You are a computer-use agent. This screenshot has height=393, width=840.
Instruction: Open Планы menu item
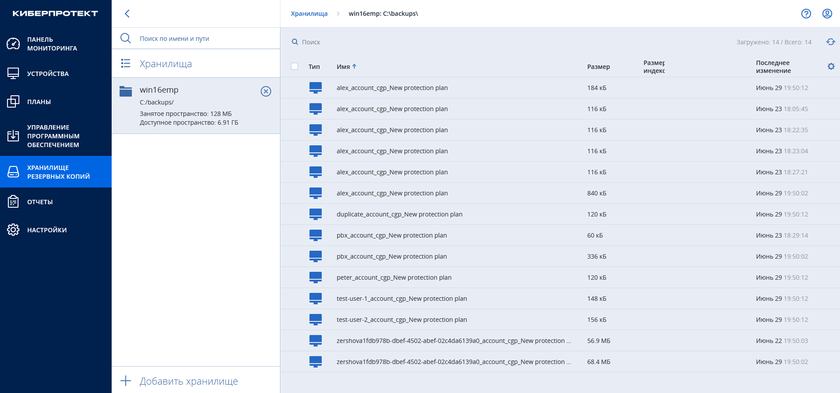tap(56, 101)
